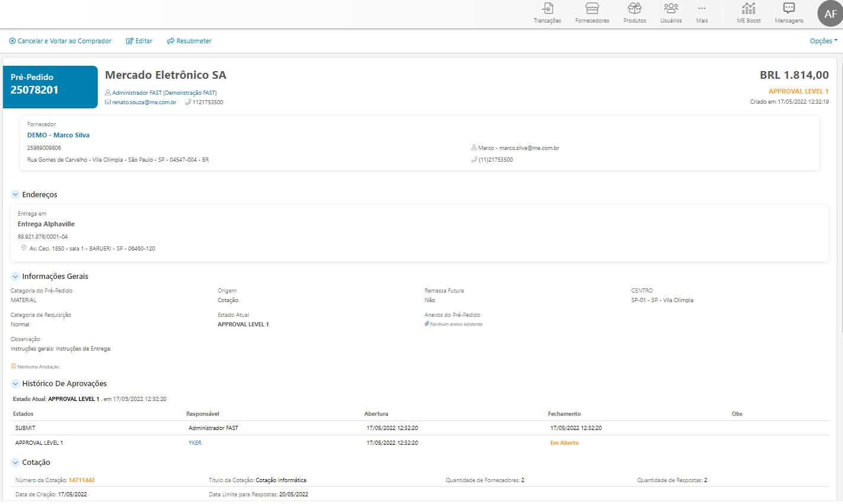Click the Abertura column header
This screenshot has width=843, height=504.
pos(376,414)
